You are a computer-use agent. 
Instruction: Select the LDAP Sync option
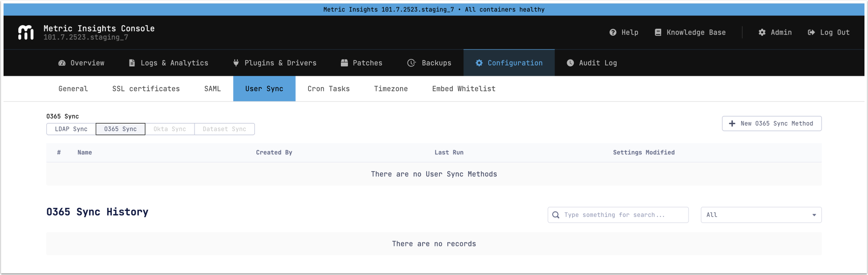point(71,129)
